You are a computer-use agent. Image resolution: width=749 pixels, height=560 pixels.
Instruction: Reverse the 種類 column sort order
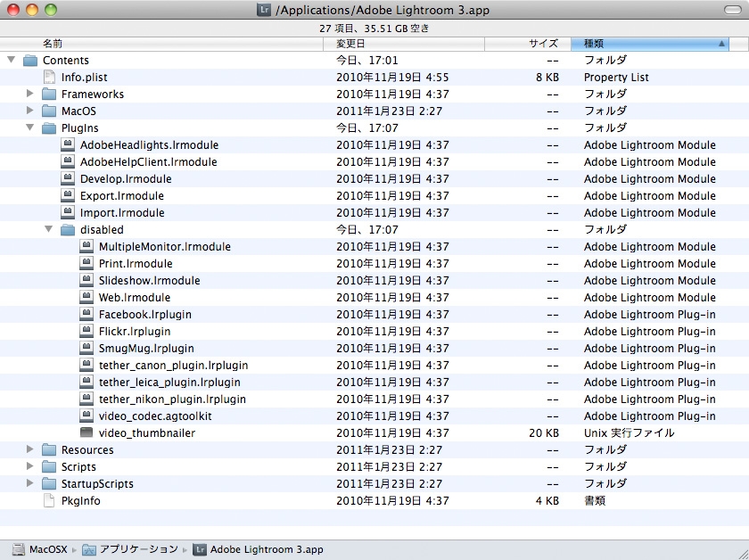click(650, 44)
